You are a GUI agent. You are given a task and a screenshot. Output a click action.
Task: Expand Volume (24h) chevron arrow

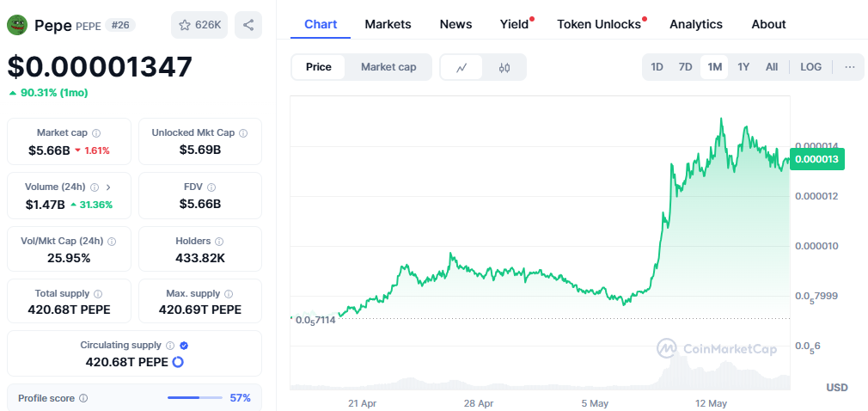108,187
